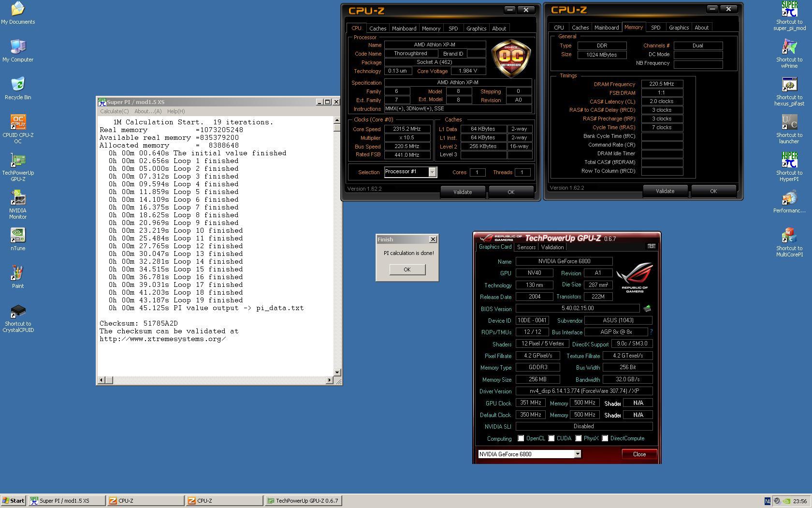Select the TechPowerUp GPU-Z taskbar button

coord(304,501)
